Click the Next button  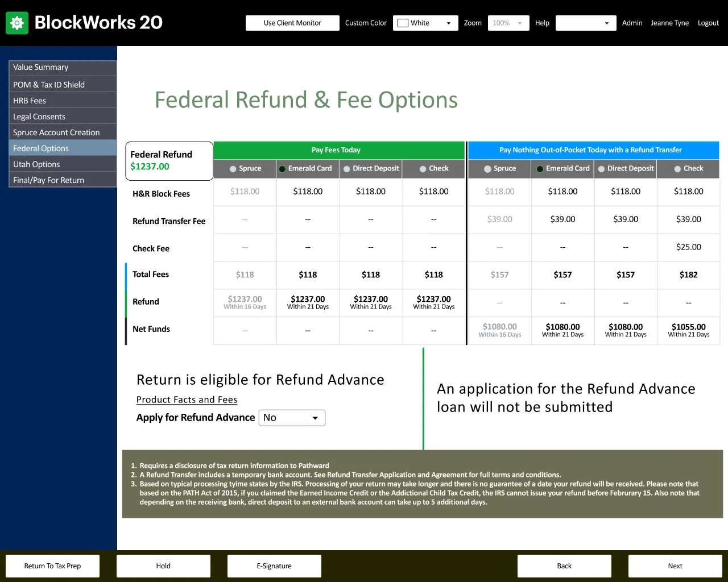675,566
